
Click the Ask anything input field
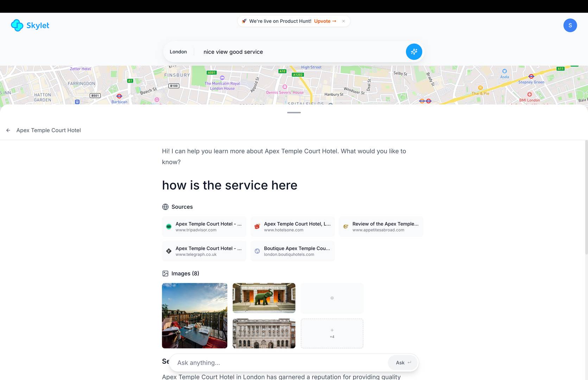280,363
